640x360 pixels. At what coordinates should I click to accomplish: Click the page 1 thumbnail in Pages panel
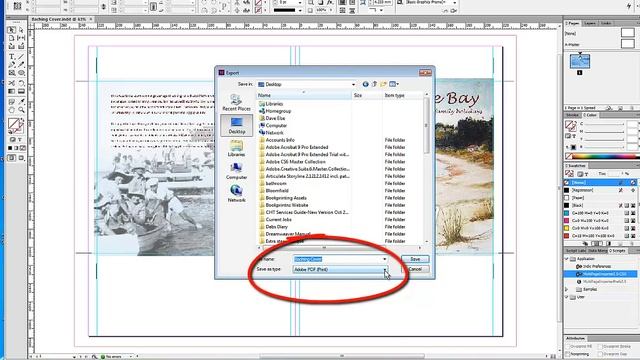pyautogui.click(x=580, y=62)
